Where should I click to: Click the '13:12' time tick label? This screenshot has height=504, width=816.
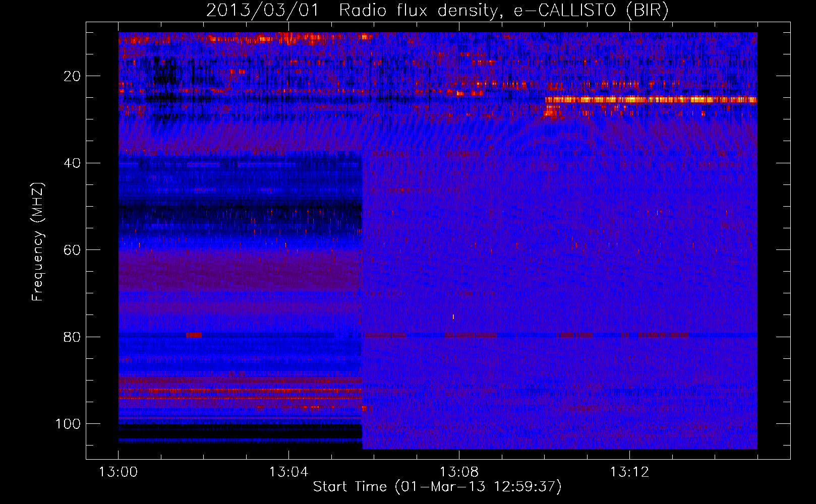pos(629,472)
